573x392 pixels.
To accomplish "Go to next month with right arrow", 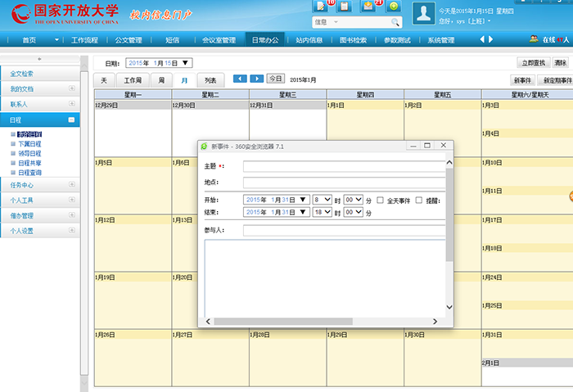I will click(256, 79).
